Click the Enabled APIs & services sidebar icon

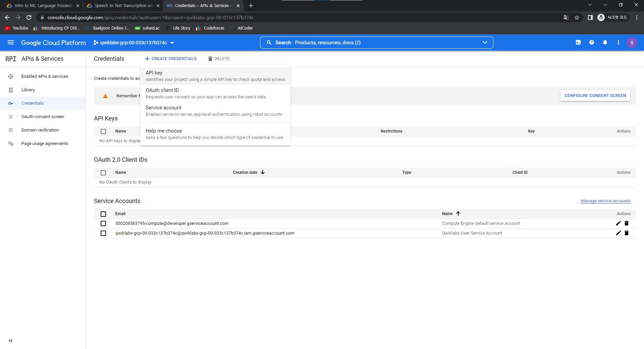point(11,77)
